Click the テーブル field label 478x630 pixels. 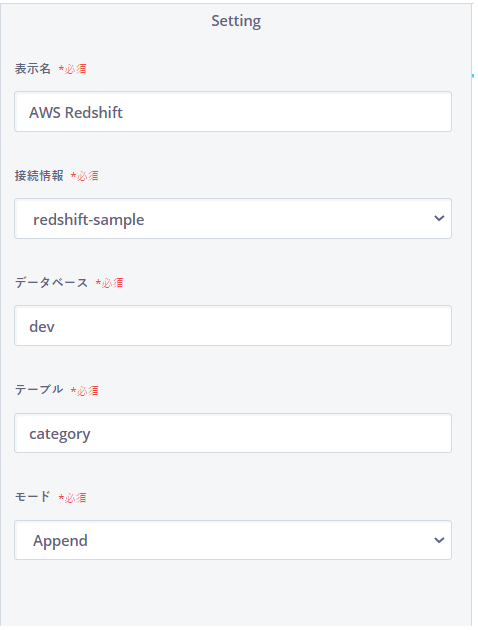[39, 390]
